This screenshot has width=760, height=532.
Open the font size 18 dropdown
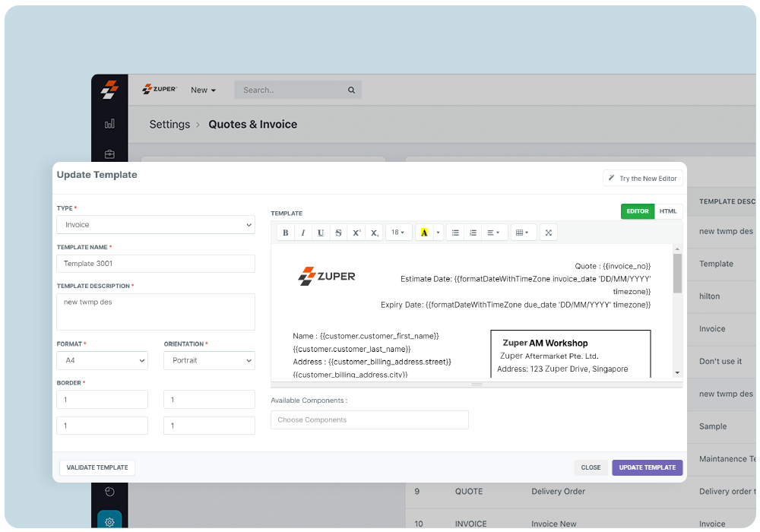pos(398,233)
